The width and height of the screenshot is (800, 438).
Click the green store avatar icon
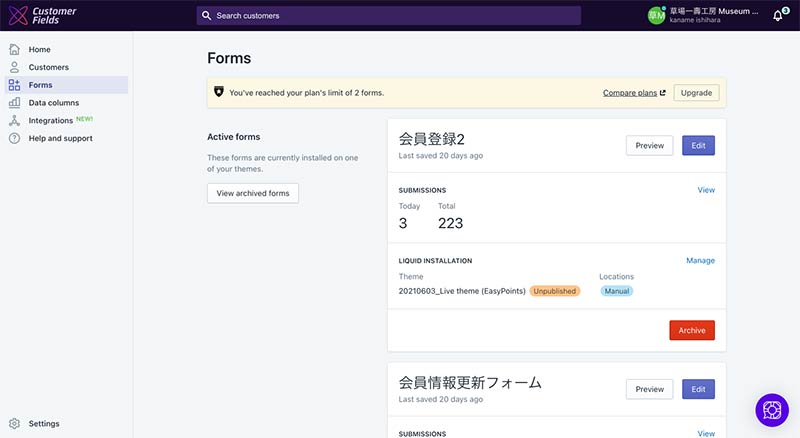[x=656, y=16]
